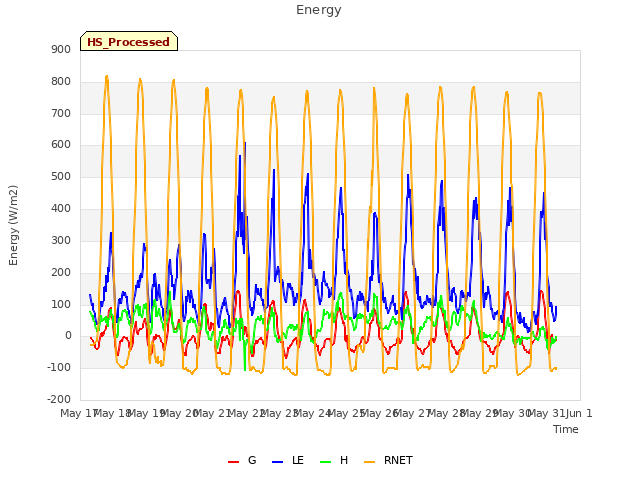Screen dimensions: 640x480
Task: Click the red G legend color marker
Action: (x=233, y=462)
